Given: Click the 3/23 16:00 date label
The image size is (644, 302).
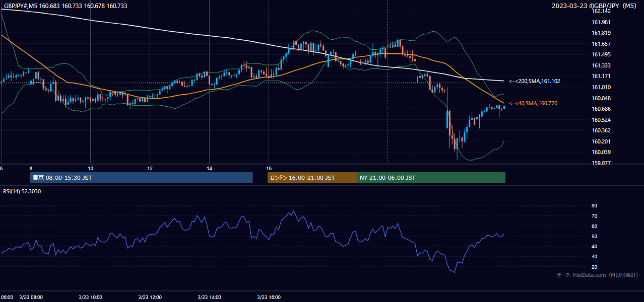Looking at the screenshot, I should (269, 297).
